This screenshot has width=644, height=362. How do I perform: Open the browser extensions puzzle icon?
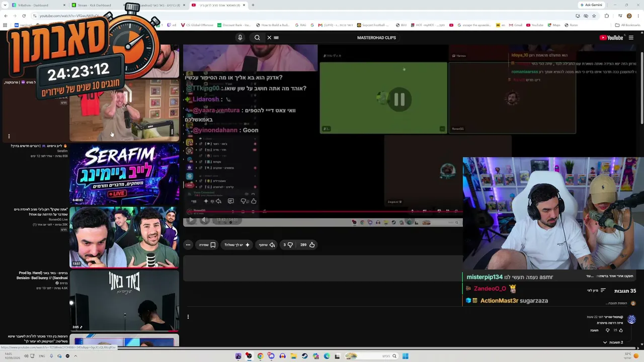pyautogui.click(x=606, y=16)
